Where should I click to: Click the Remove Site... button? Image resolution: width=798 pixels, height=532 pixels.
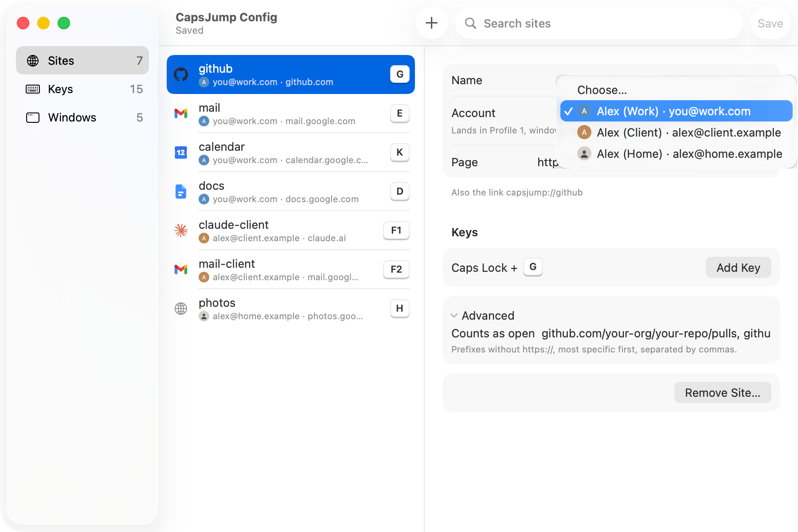(x=723, y=393)
